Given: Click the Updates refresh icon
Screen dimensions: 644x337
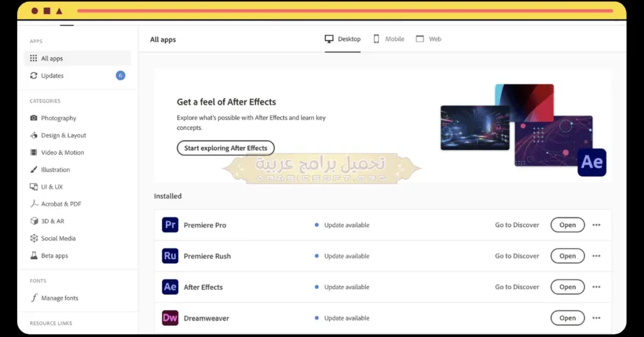Looking at the screenshot, I should click(x=34, y=75).
